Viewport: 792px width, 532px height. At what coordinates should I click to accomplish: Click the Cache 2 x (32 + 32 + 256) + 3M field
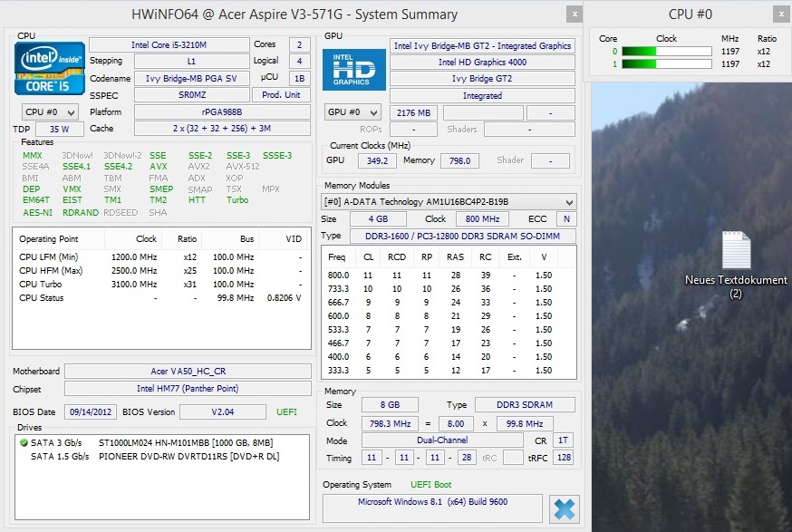[x=222, y=129]
